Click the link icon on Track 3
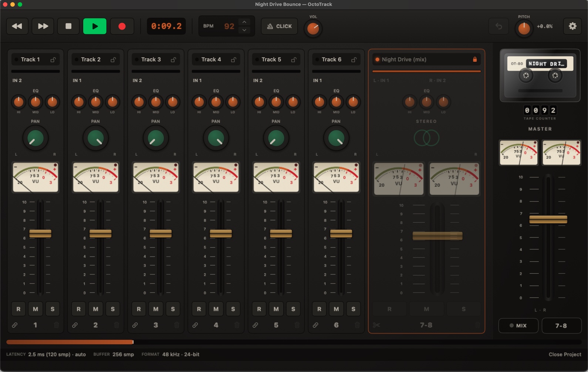Image resolution: width=588 pixels, height=372 pixels. (135, 325)
